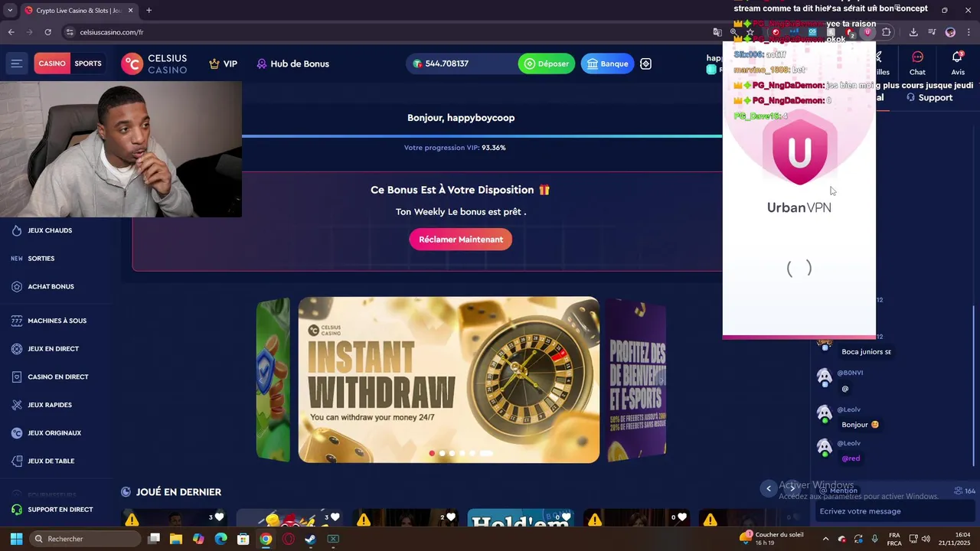Reload the Celsius Casino page
The height and width of the screenshot is (551, 980).
47,32
